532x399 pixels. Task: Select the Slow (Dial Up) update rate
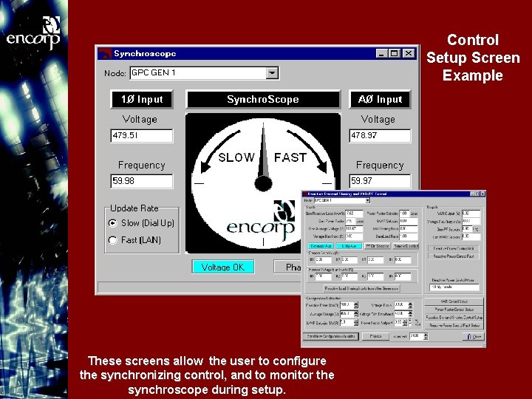pyautogui.click(x=112, y=223)
